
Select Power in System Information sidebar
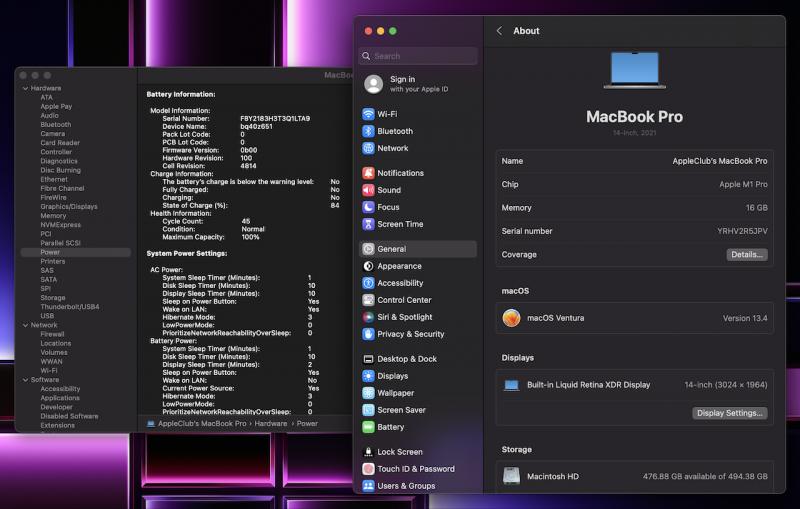click(x=76, y=252)
